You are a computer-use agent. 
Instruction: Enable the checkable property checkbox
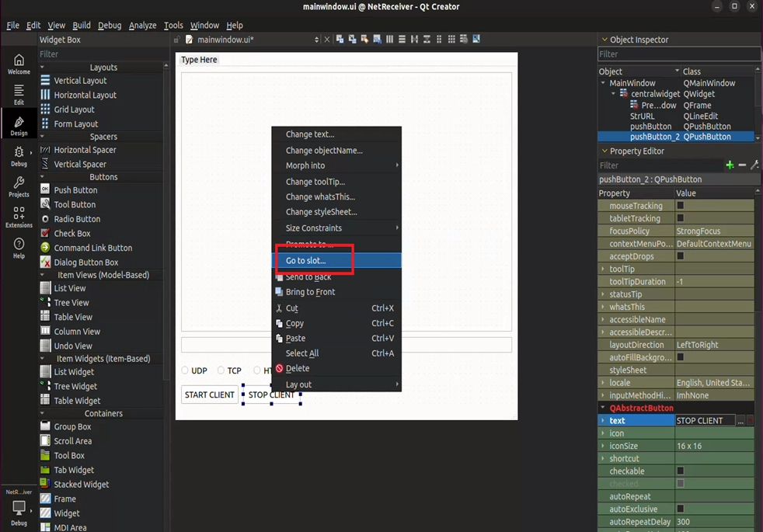click(x=681, y=471)
